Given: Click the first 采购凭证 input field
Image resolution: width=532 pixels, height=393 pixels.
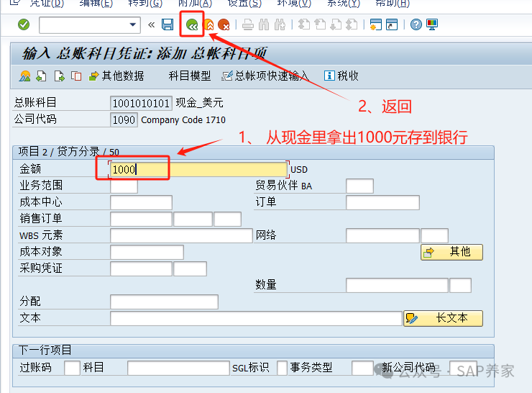Looking at the screenshot, I should tap(141, 269).
